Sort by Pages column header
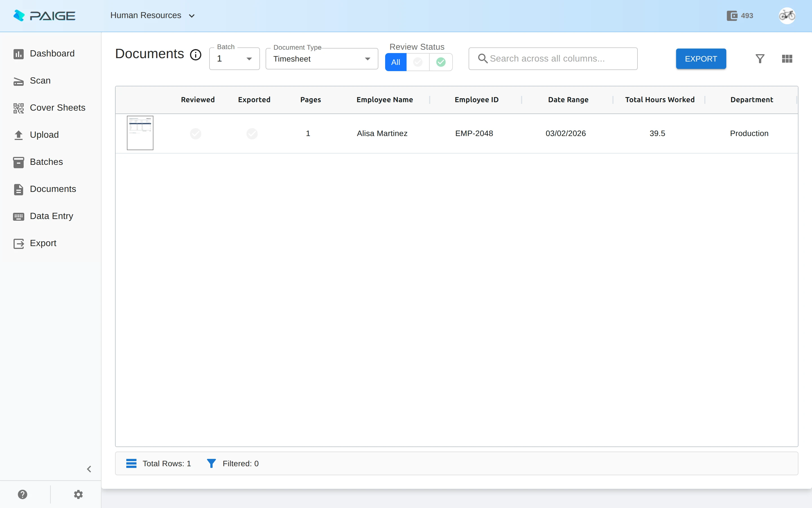Screen dimensions: 812x508 click(310, 100)
